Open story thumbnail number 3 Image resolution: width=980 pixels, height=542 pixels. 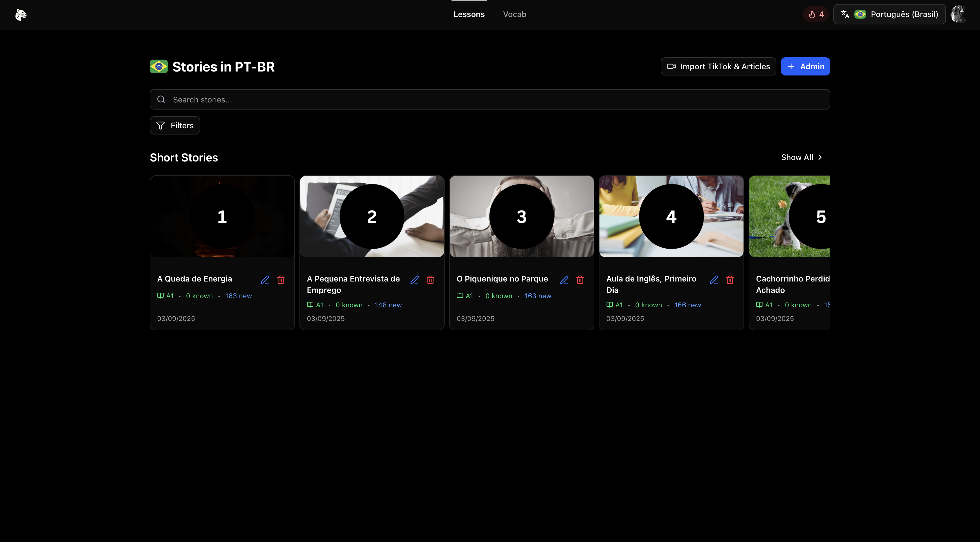(521, 216)
